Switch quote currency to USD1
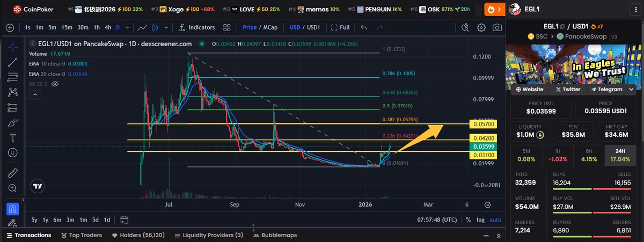 pyautogui.click(x=313, y=27)
